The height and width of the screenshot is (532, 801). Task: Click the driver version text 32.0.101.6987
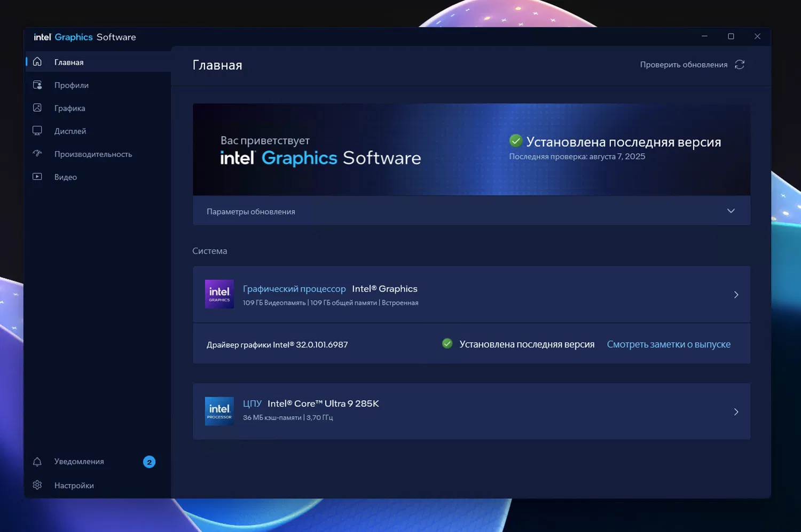[x=322, y=345]
